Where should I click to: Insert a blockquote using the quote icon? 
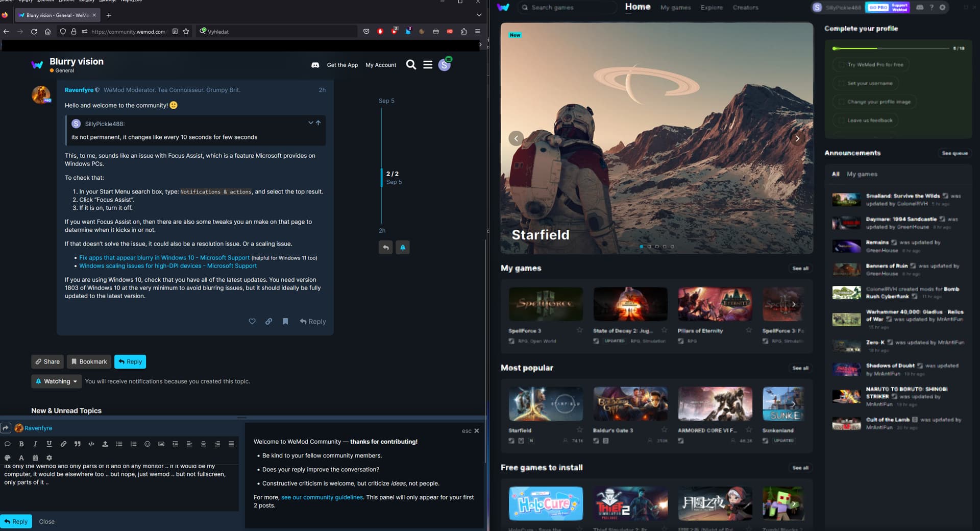click(x=77, y=444)
